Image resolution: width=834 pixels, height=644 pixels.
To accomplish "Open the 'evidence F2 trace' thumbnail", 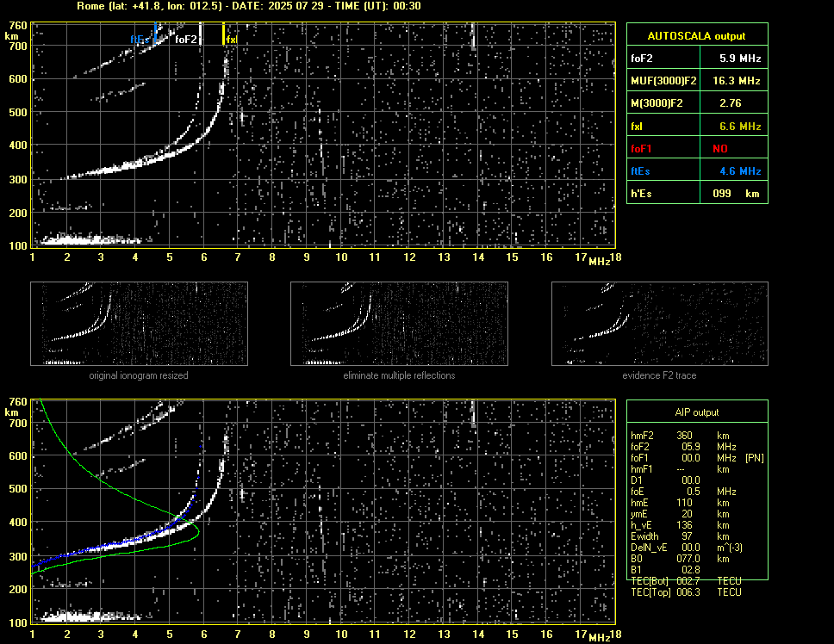I will (x=660, y=324).
